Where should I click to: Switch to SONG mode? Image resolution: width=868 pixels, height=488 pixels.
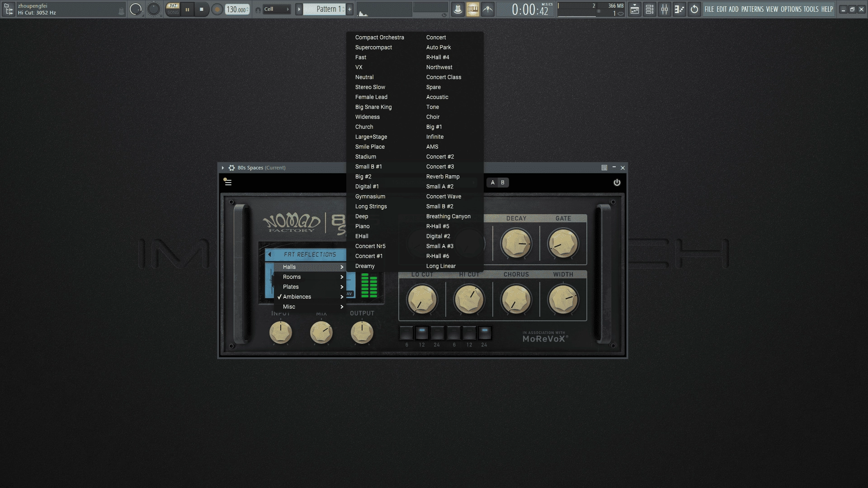point(173,12)
